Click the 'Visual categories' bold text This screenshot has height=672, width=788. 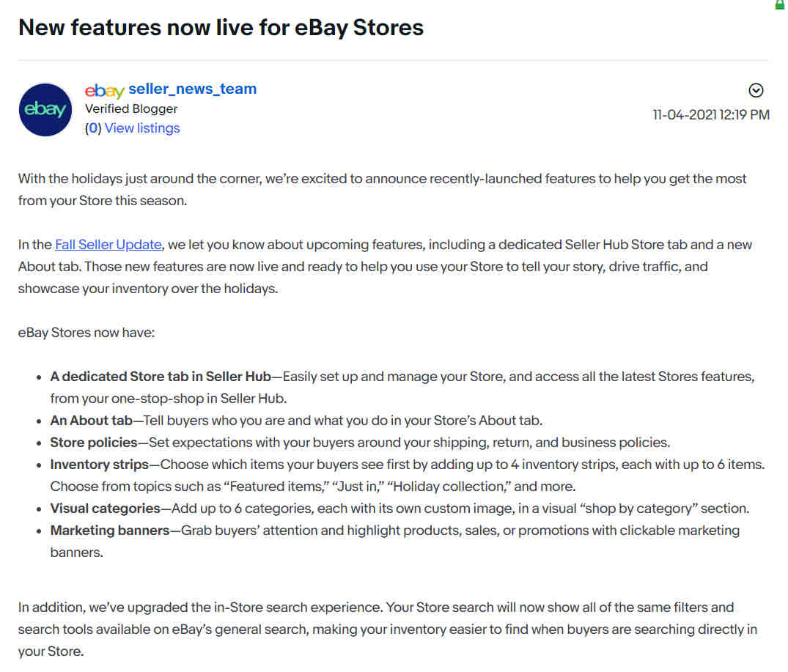[x=105, y=509]
